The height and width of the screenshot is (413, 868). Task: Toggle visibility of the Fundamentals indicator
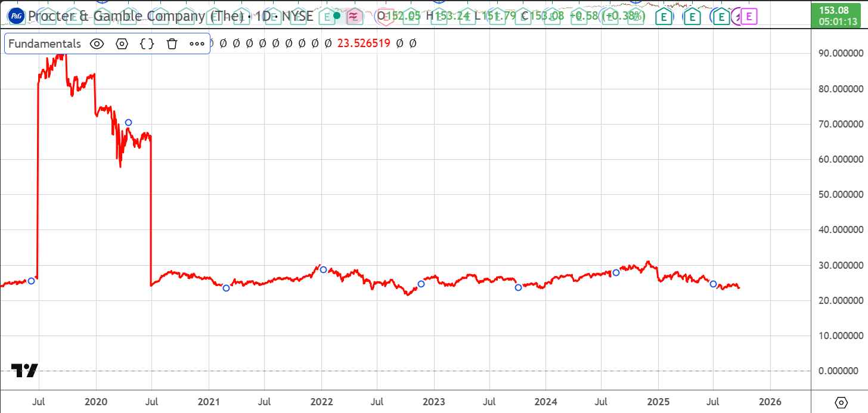pos(97,44)
